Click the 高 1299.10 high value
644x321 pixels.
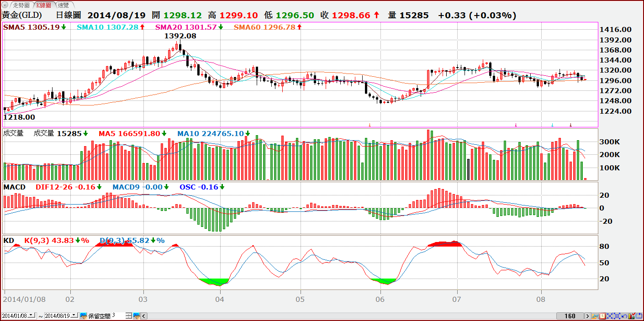pyautogui.click(x=233, y=16)
